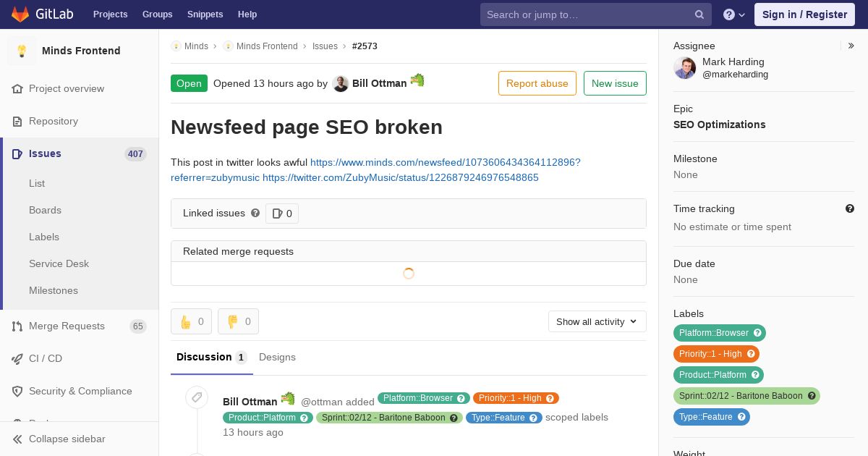The height and width of the screenshot is (456, 868).
Task: Click the Sign in / Register button
Action: click(804, 14)
